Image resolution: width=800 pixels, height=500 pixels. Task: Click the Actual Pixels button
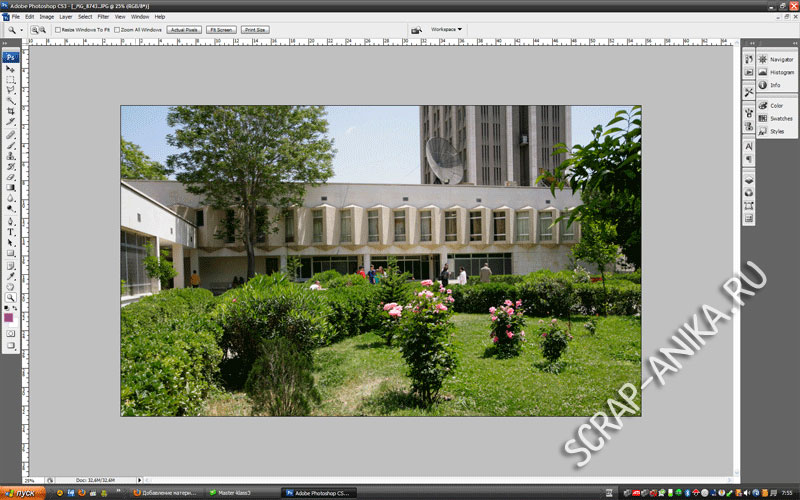point(184,30)
